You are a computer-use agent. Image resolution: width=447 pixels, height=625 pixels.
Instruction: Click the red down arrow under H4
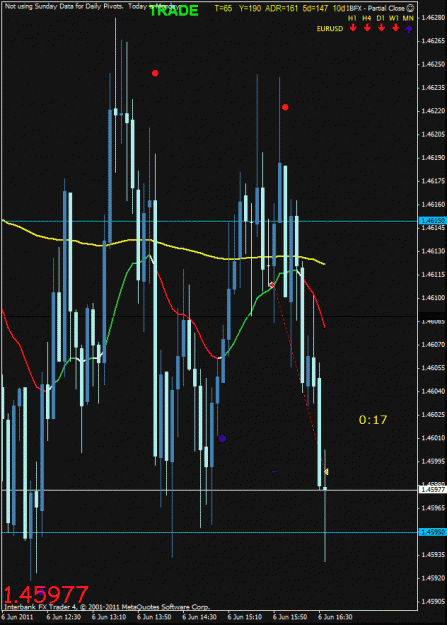point(367,28)
